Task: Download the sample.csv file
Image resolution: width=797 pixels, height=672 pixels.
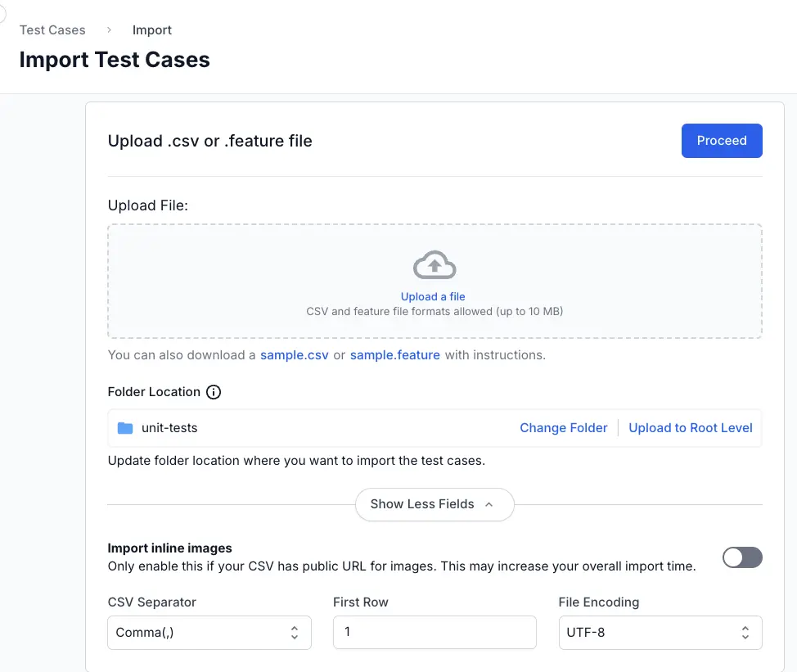Action: point(294,355)
